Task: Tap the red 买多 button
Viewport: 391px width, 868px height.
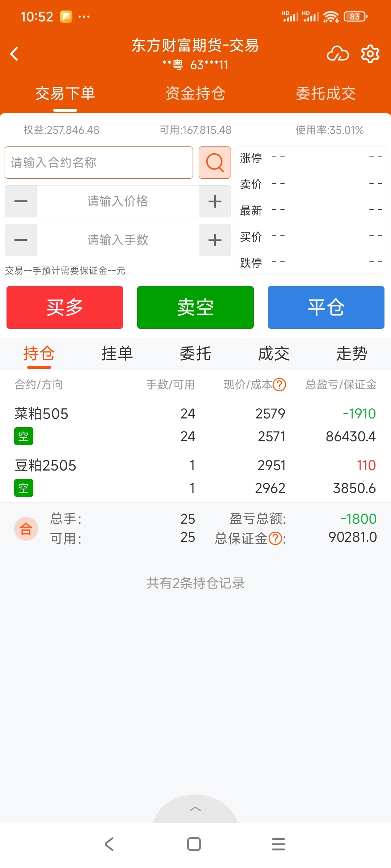Action: coord(65,307)
